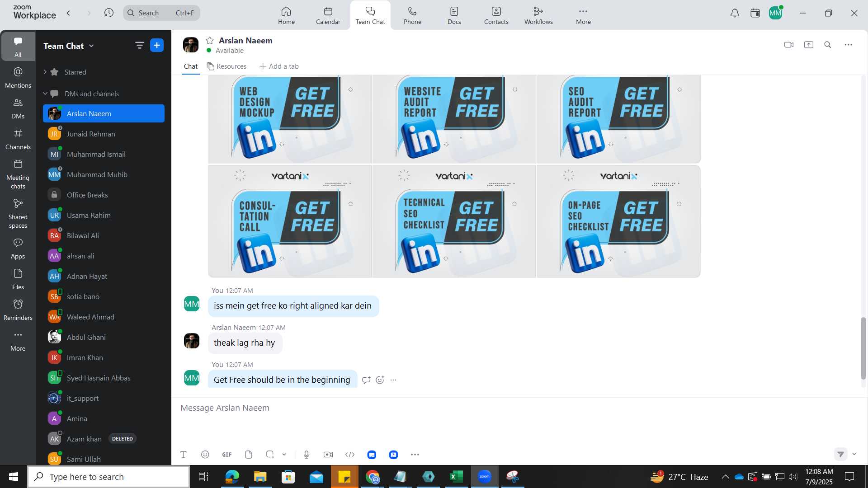This screenshot has width=868, height=488.
Task: Open the Calendar tab
Action: (328, 15)
